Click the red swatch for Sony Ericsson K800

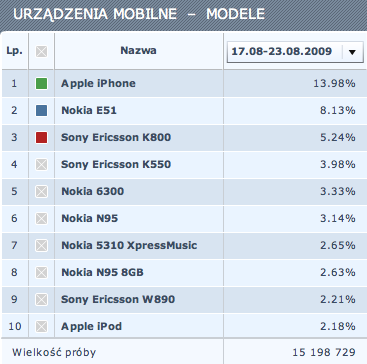point(41,137)
